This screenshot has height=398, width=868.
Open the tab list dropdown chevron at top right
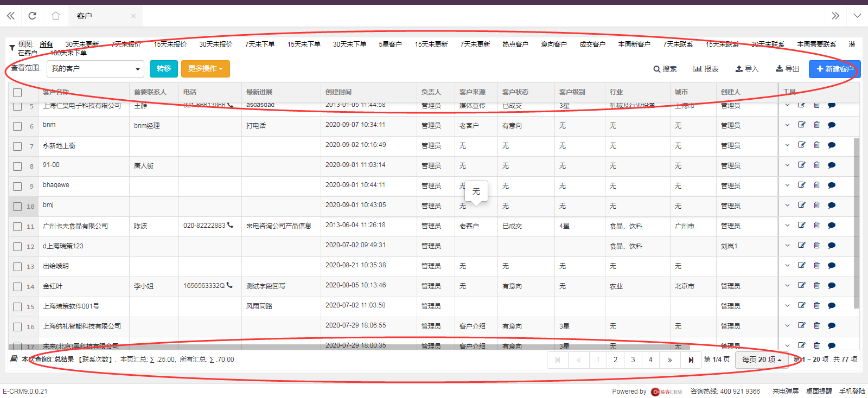(x=857, y=16)
